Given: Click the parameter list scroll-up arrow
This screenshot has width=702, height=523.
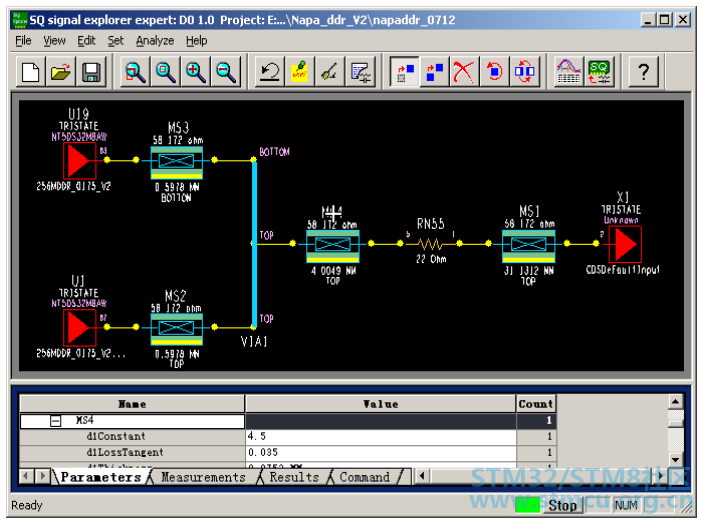Looking at the screenshot, I should click(x=675, y=402).
